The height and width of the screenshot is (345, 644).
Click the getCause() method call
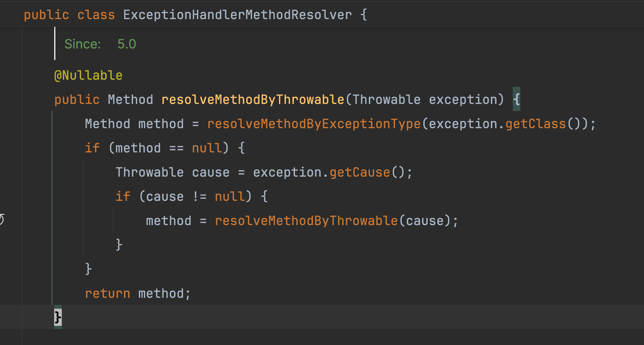click(x=364, y=172)
